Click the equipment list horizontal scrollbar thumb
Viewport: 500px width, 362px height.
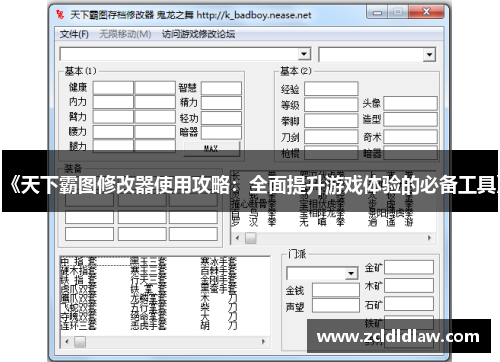tap(80, 342)
